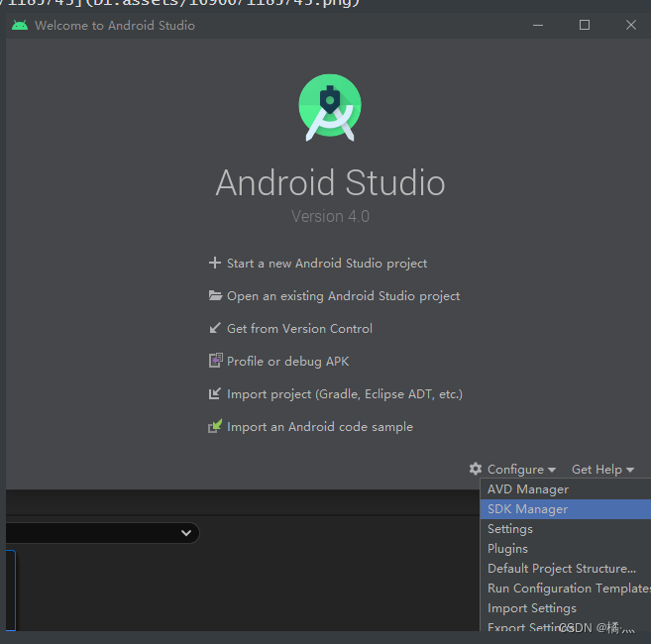Open Default Project Structure...
651x644 pixels.
coord(566,569)
